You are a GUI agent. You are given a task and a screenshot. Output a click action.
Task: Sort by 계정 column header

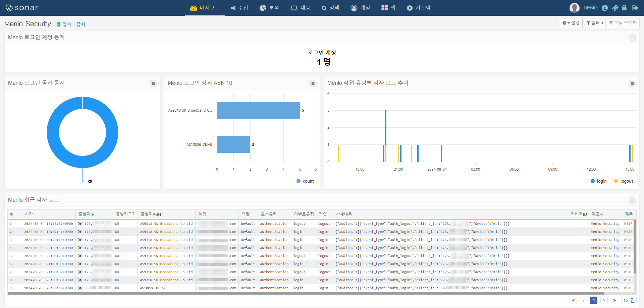(x=217, y=214)
